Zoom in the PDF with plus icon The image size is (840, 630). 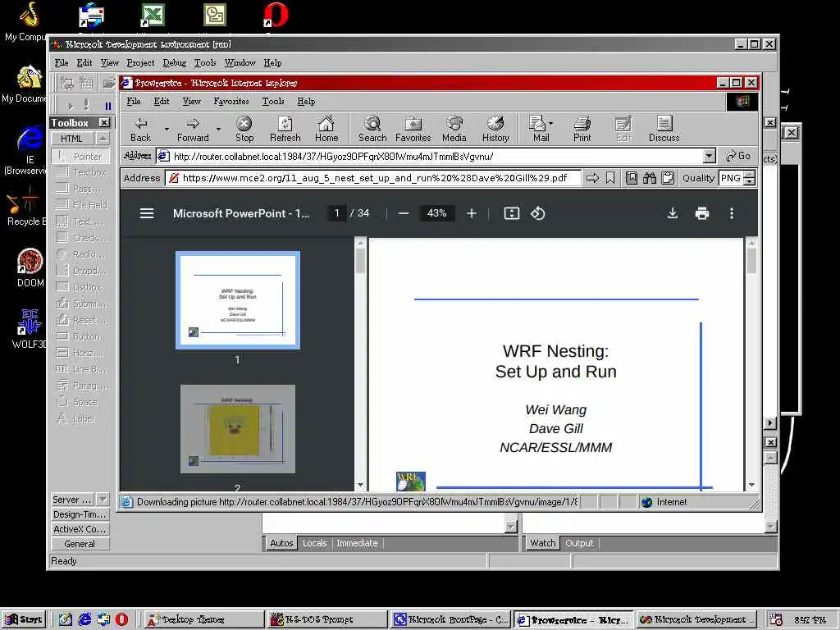pyautogui.click(x=472, y=214)
